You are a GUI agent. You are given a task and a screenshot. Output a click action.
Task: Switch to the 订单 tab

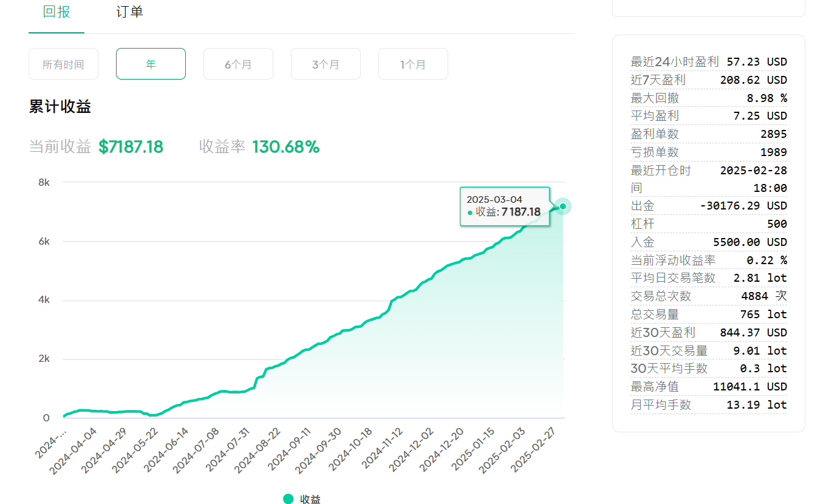point(129,12)
